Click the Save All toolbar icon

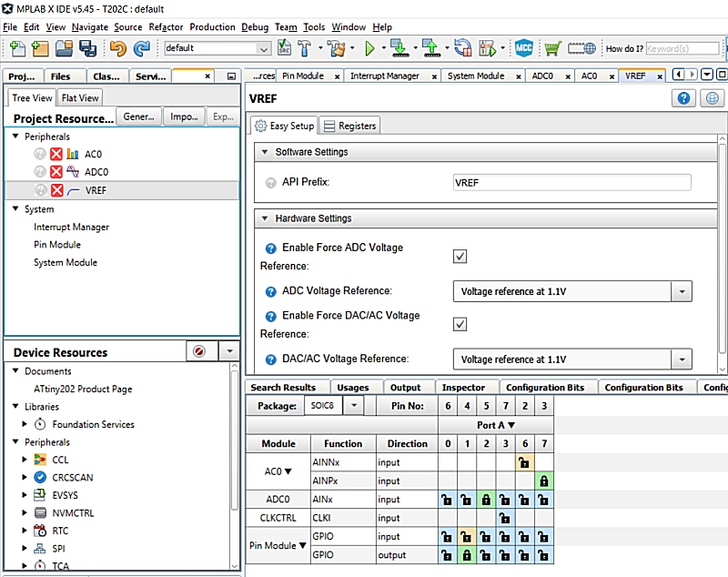click(x=88, y=48)
